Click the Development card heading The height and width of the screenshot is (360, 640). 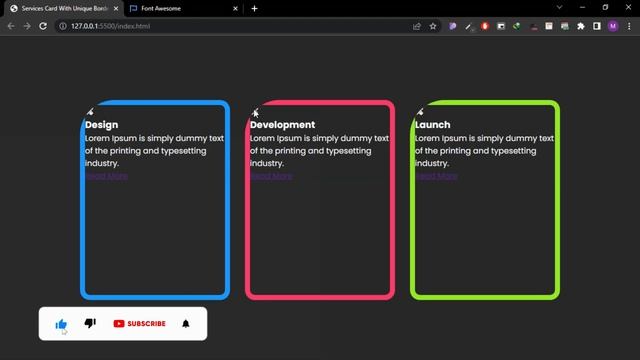point(282,124)
